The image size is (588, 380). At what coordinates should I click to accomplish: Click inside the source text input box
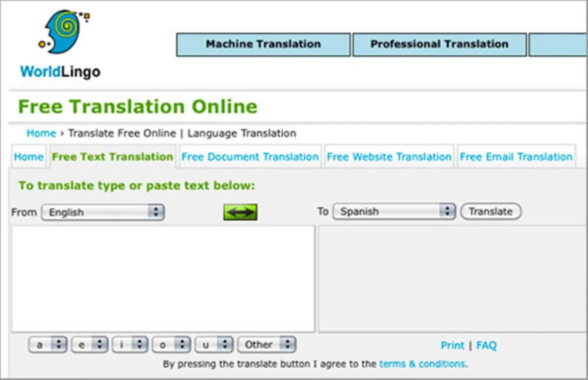click(x=163, y=279)
